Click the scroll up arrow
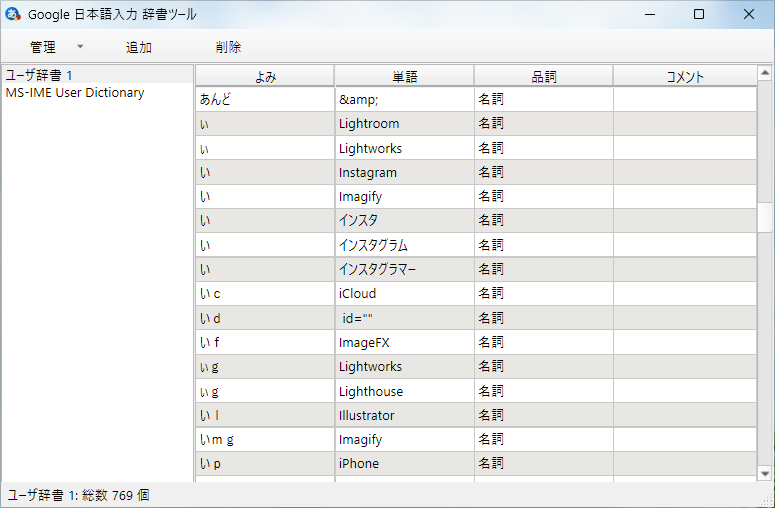This screenshot has width=775, height=508. tap(765, 73)
